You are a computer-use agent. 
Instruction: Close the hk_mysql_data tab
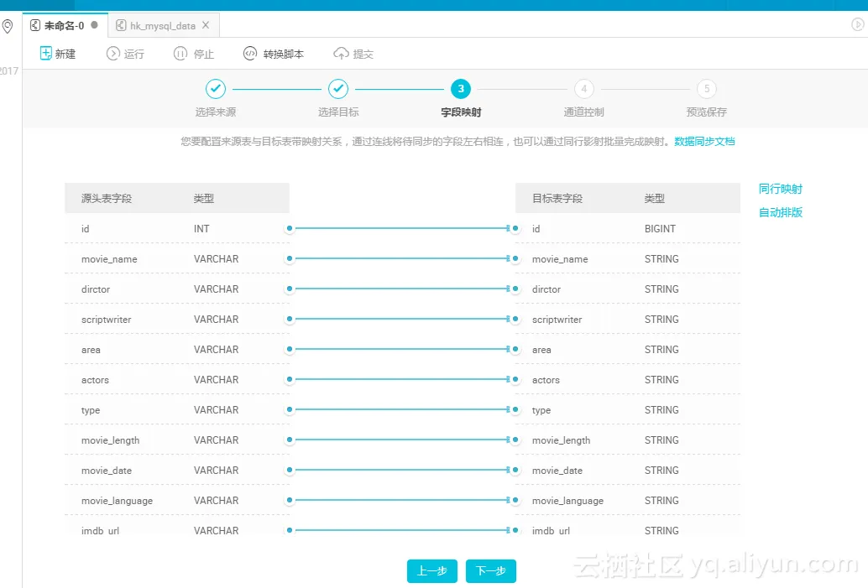tap(206, 25)
